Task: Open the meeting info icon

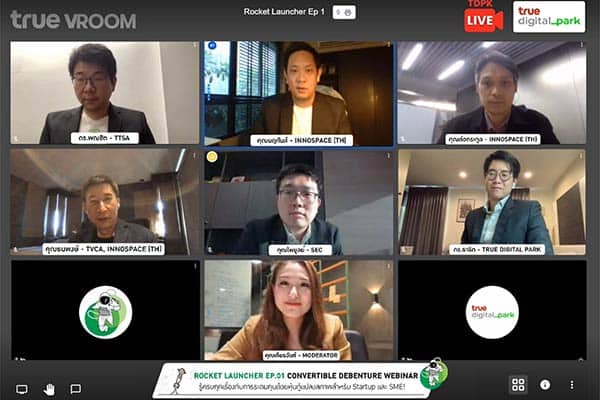Action: (545, 384)
